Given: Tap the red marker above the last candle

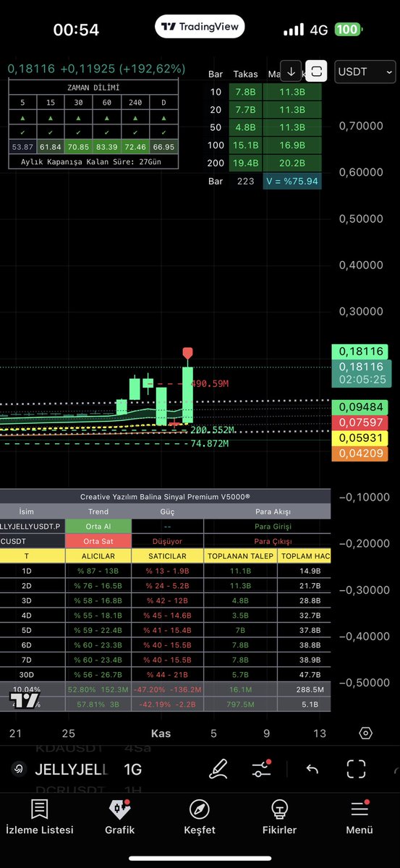Looking at the screenshot, I should coord(188,354).
